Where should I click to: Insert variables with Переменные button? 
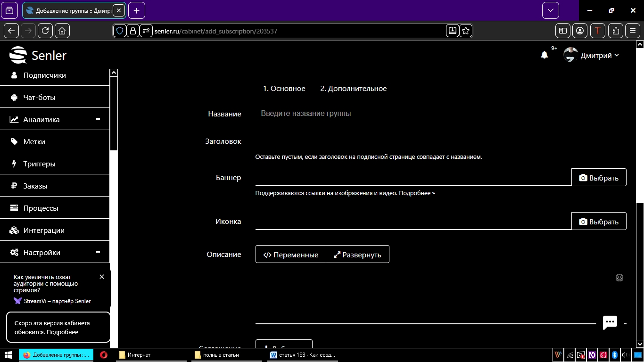pyautogui.click(x=290, y=255)
